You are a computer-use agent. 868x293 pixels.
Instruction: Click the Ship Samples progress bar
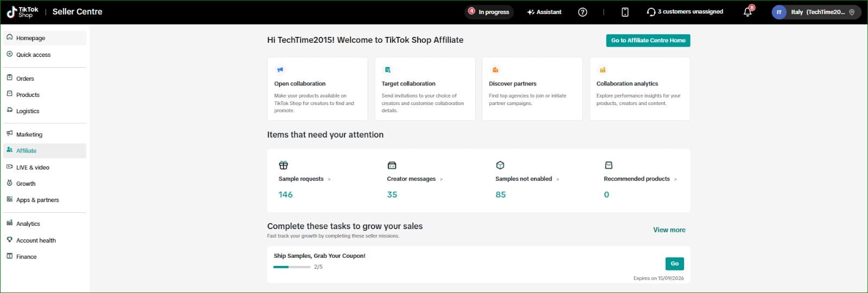pos(292,267)
